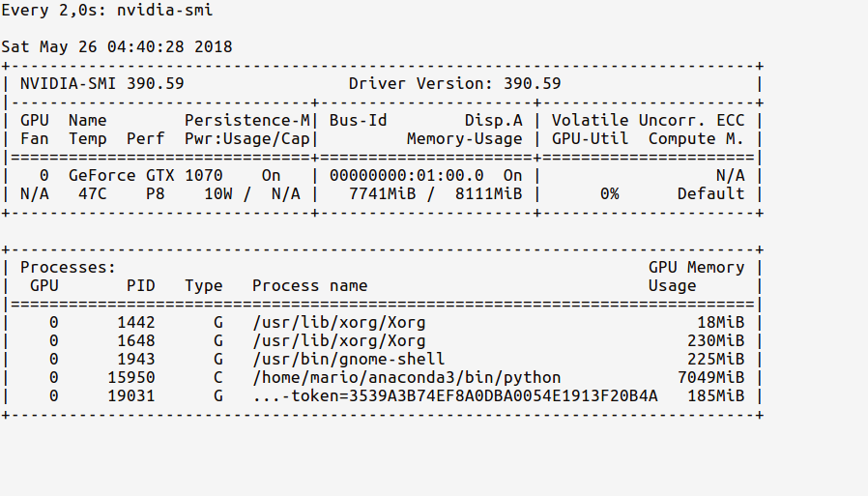Click the 'Memory-Usage' header text
This screenshot has width=868, height=496.
(x=464, y=139)
